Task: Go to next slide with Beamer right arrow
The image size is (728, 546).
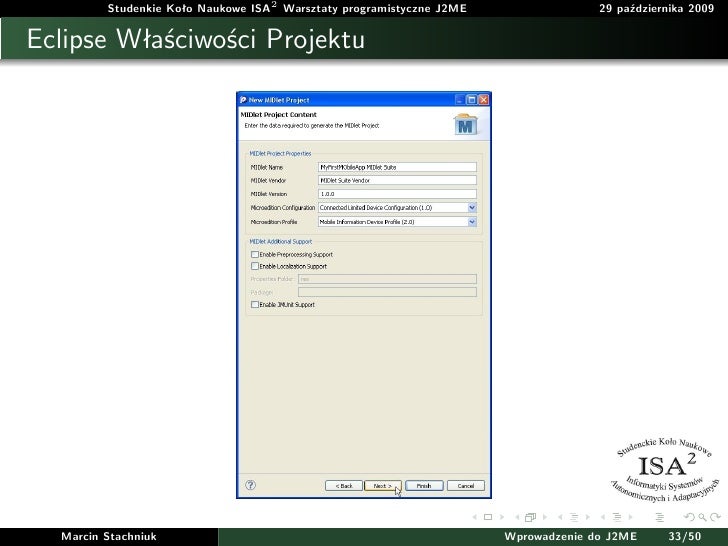Action: click(501, 517)
